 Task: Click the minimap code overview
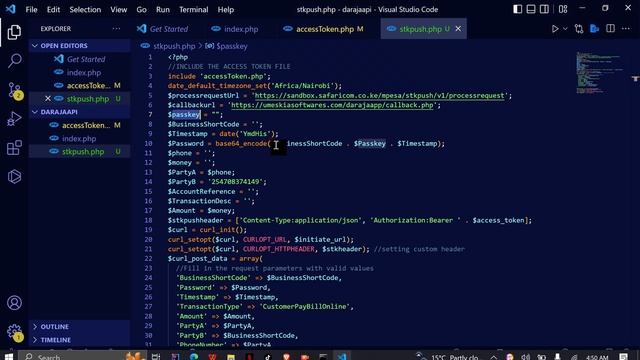pyautogui.click(x=598, y=73)
